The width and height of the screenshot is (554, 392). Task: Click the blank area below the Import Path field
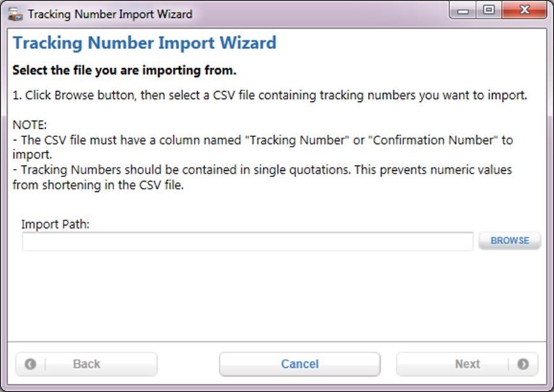point(277,296)
